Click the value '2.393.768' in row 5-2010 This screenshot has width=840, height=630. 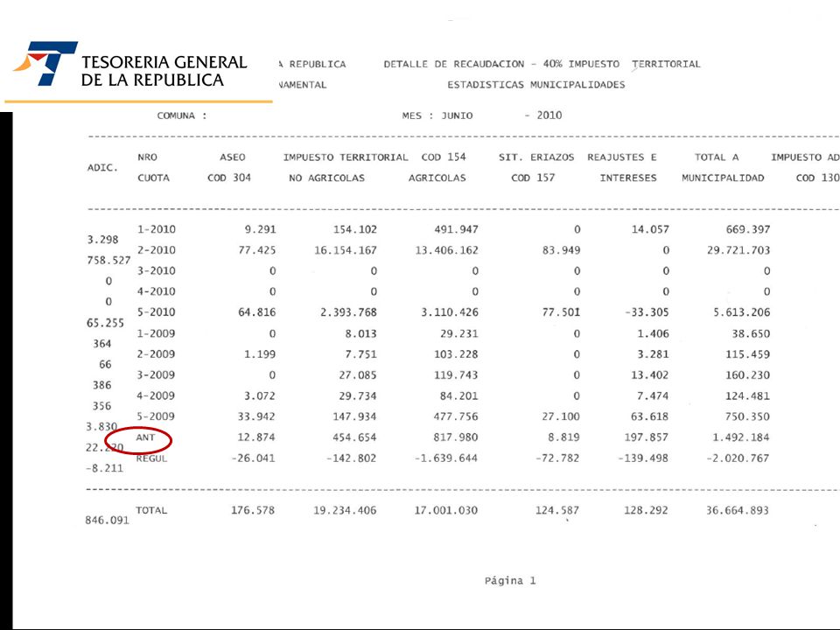(349, 312)
